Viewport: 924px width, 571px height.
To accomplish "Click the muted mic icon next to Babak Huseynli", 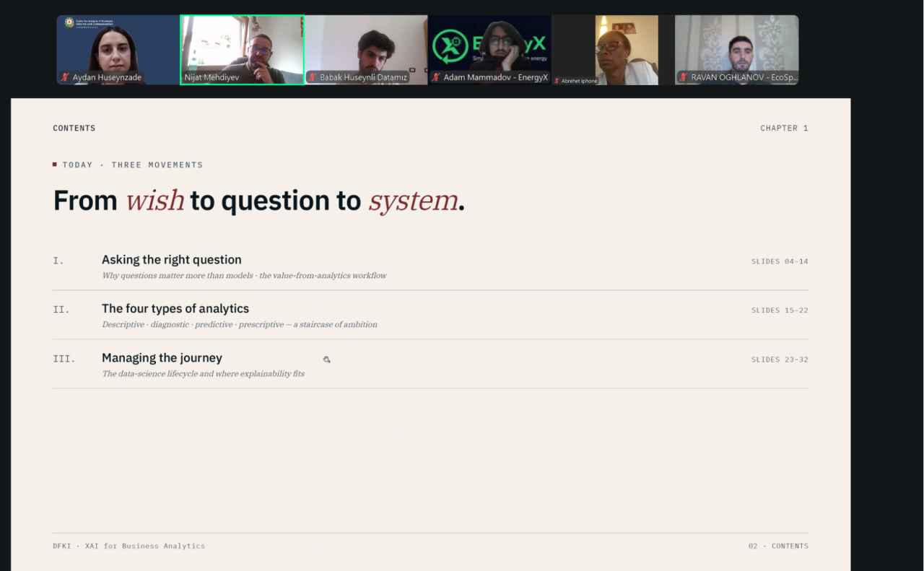I will [313, 77].
